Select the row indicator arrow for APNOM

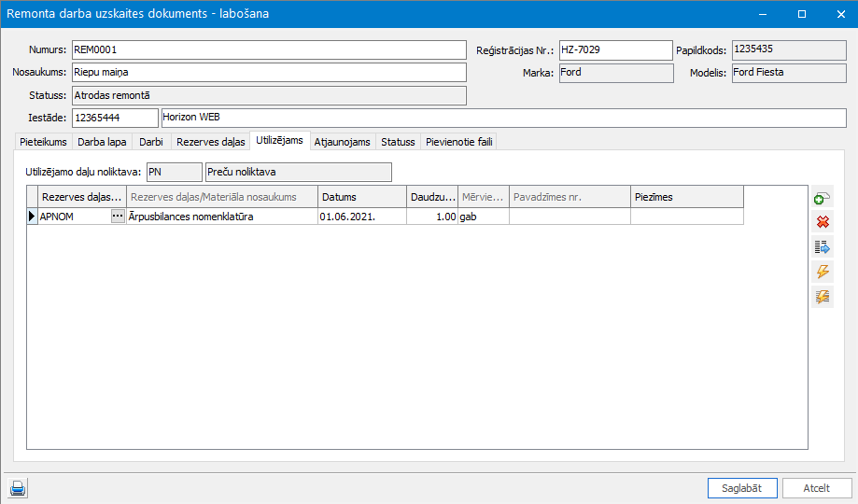click(x=32, y=217)
